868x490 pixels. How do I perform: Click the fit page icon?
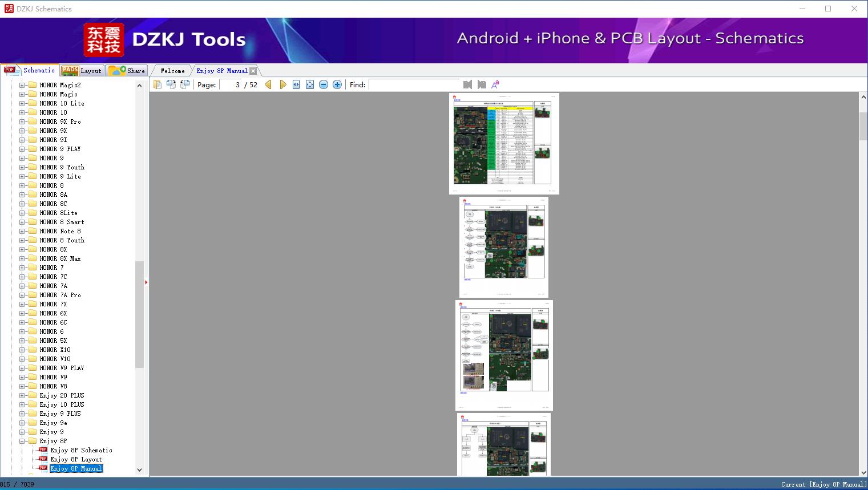coord(310,84)
